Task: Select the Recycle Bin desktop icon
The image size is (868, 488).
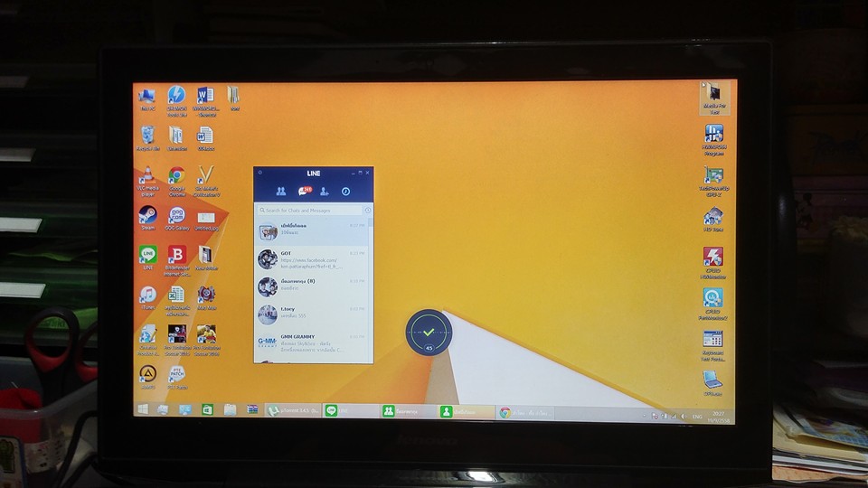Action: 147,138
